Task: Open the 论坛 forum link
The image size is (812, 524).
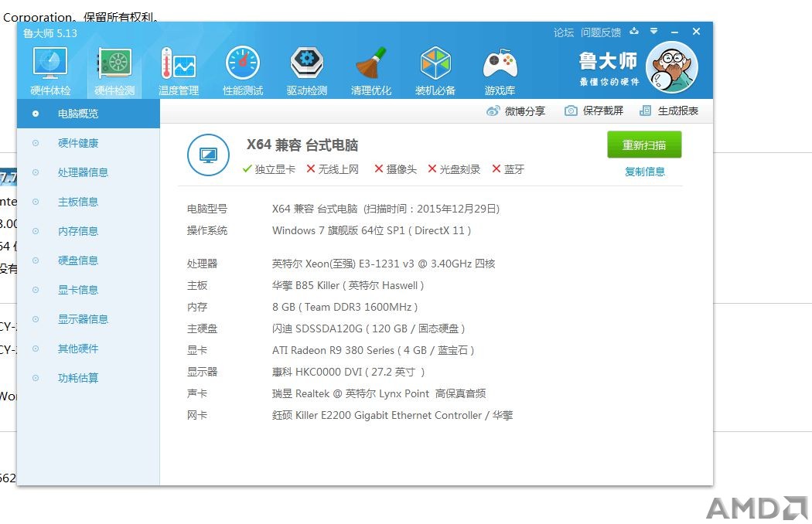Action: pos(564,32)
